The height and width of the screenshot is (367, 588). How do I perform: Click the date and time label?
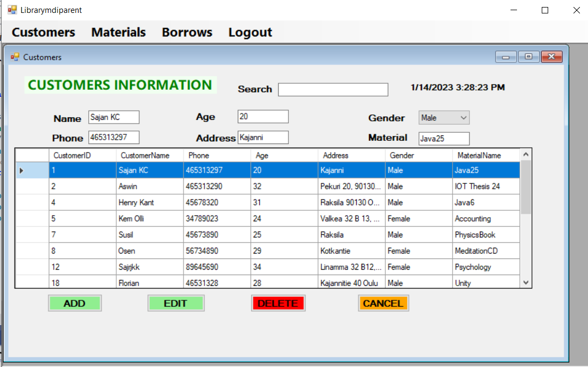(x=457, y=87)
